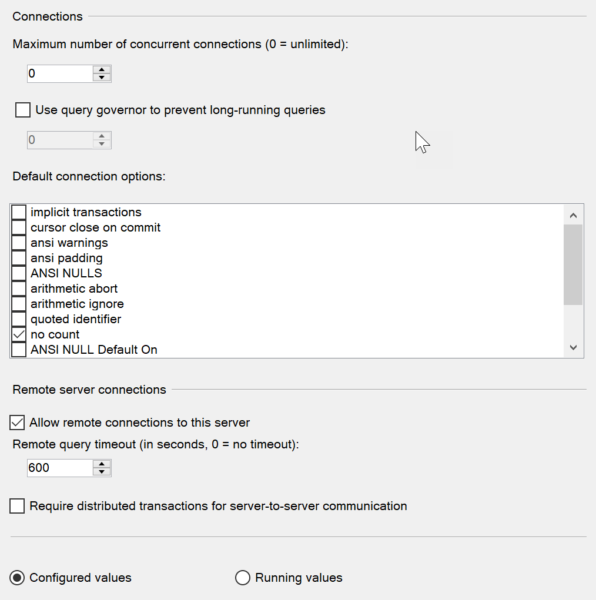Click the options list scroll down arrow

573,347
